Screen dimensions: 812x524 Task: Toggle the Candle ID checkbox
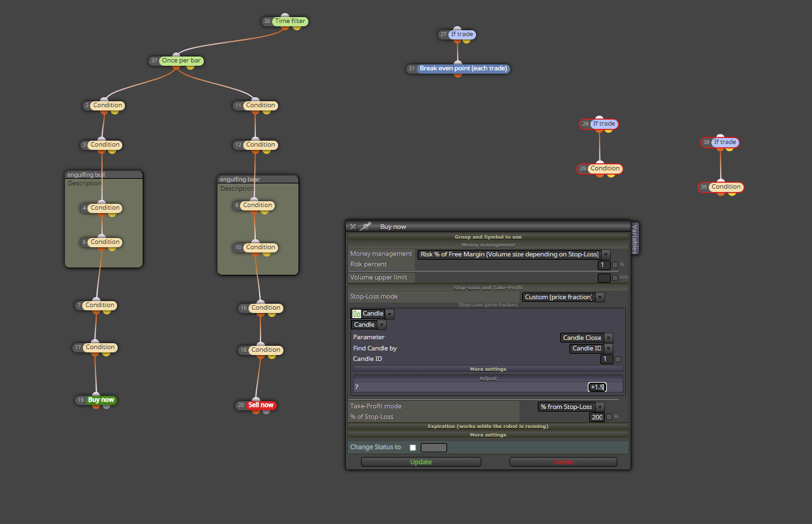point(617,359)
